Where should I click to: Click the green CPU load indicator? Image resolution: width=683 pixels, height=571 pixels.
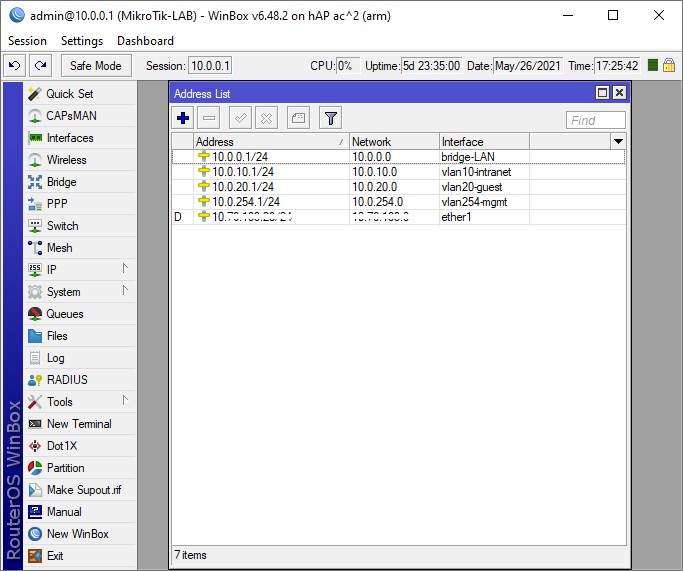tap(653, 65)
